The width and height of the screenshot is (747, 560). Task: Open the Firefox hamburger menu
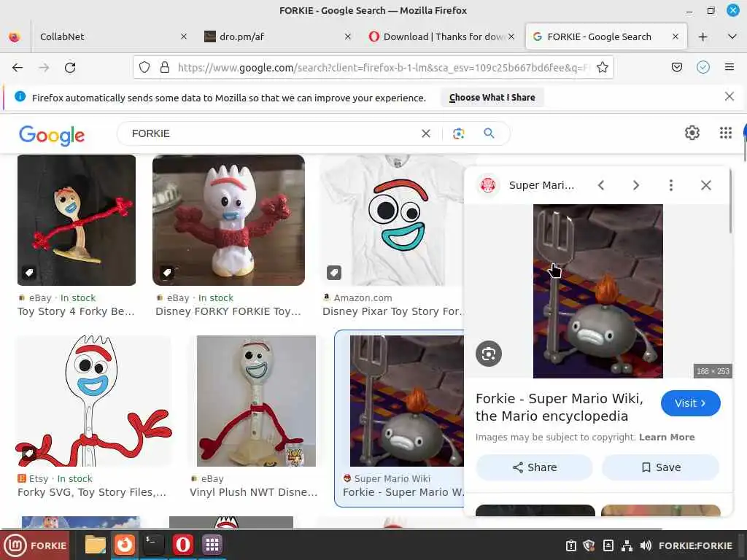[729, 68]
